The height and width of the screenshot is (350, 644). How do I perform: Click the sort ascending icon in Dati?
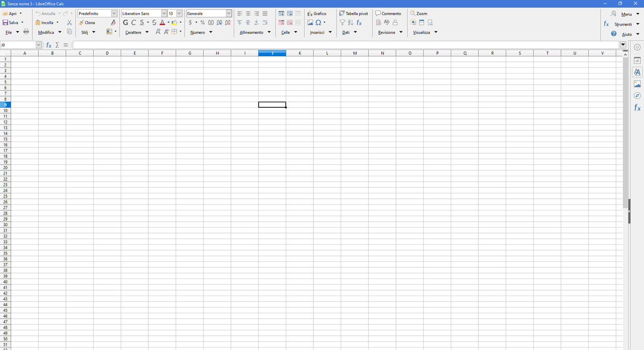pos(351,23)
